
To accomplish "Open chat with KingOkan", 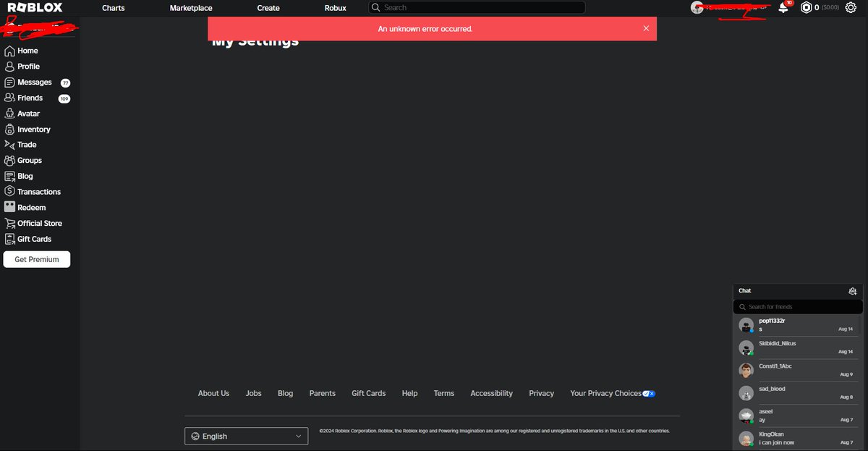I will point(798,438).
